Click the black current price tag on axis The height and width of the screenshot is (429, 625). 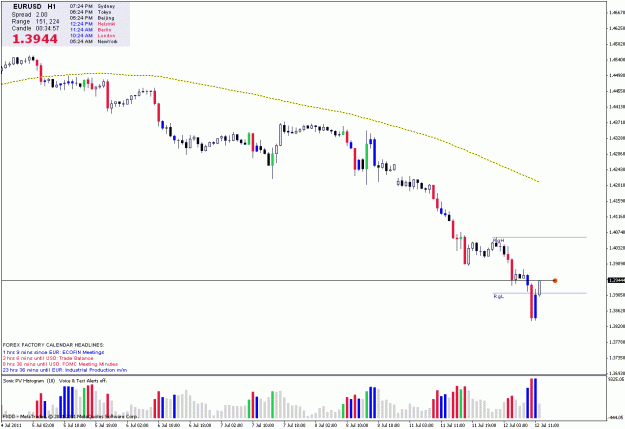[616, 281]
